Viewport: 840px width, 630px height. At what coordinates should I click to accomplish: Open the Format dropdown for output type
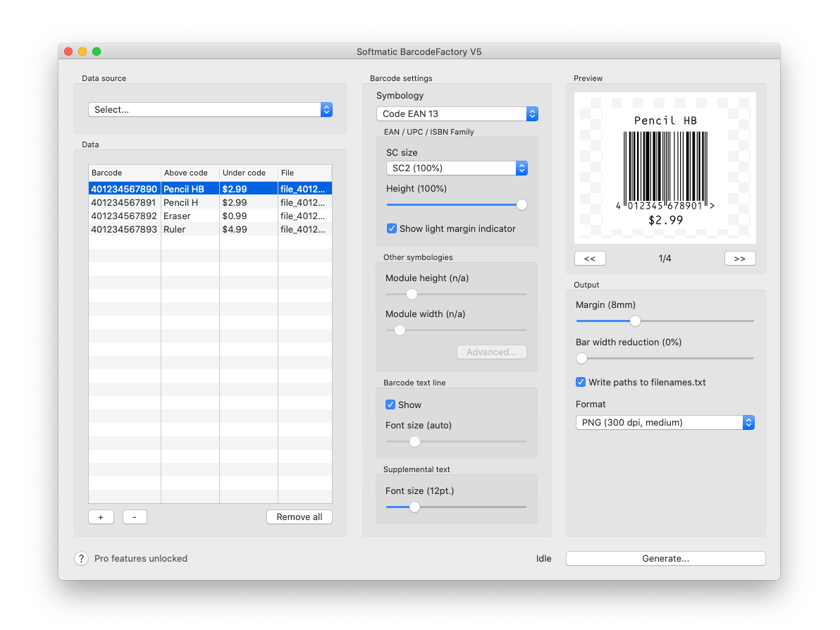tap(665, 422)
